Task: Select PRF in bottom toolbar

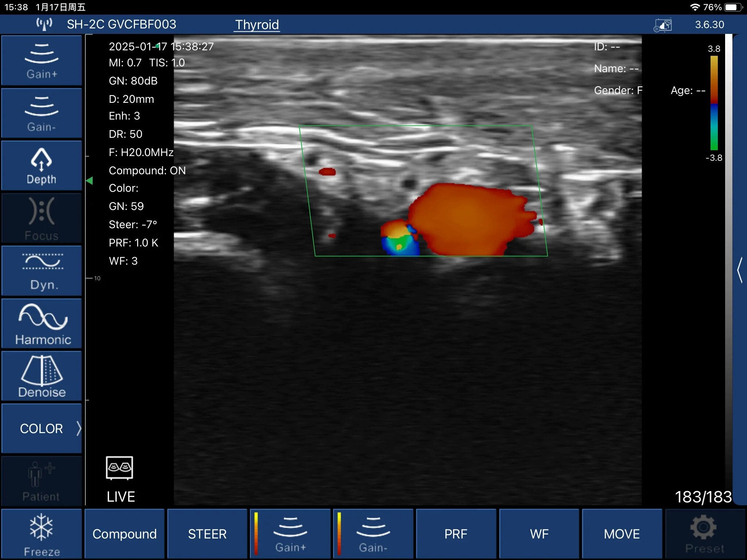Action: [456, 534]
